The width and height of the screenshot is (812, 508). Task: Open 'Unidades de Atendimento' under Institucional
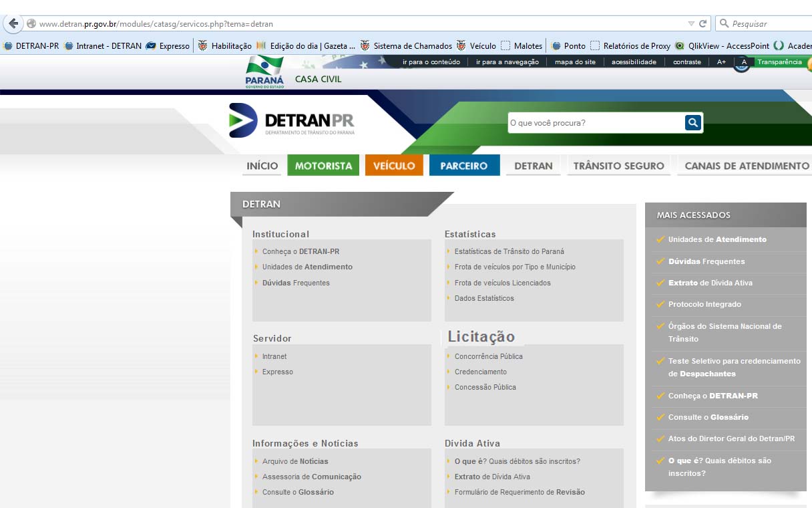[x=307, y=267]
